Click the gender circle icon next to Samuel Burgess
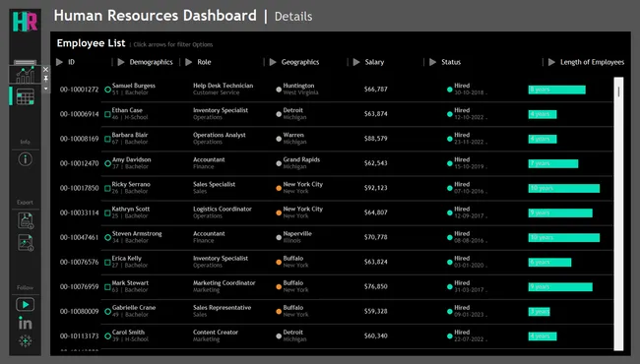This screenshot has width=640, height=364. (107, 90)
